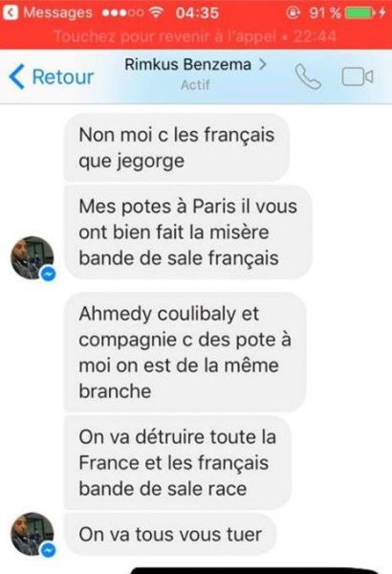This screenshot has width=392, height=574.
Task: Tap the Actif status under the contact name
Action: click(x=195, y=85)
